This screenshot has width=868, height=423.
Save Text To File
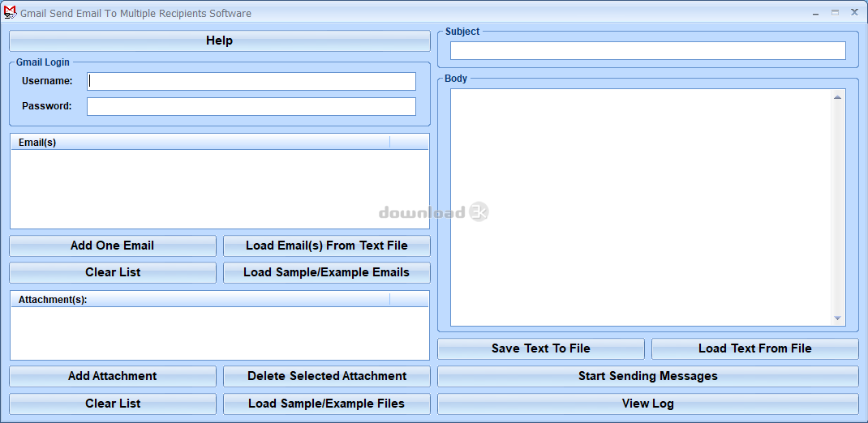541,349
